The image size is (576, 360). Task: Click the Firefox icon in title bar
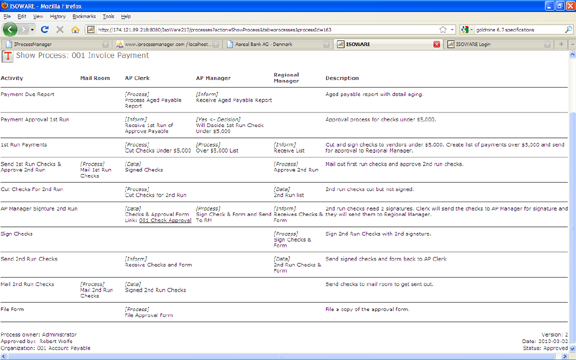click(5, 6)
